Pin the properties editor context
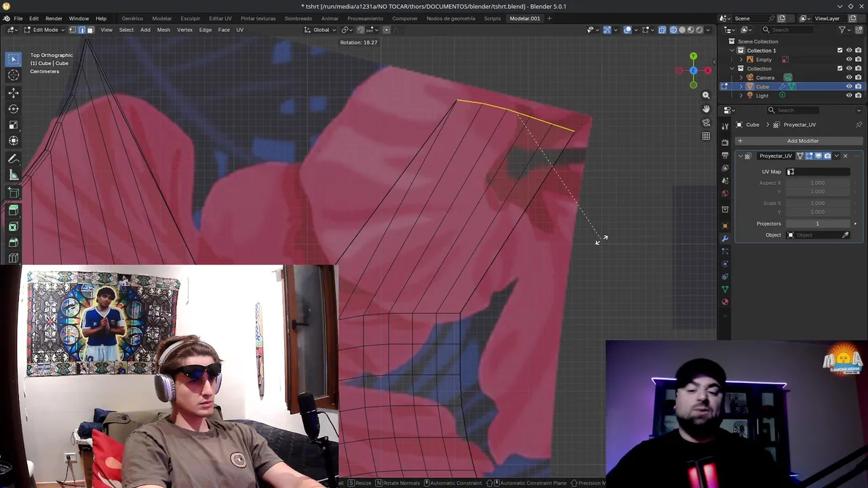The width and height of the screenshot is (868, 488). pos(859,125)
